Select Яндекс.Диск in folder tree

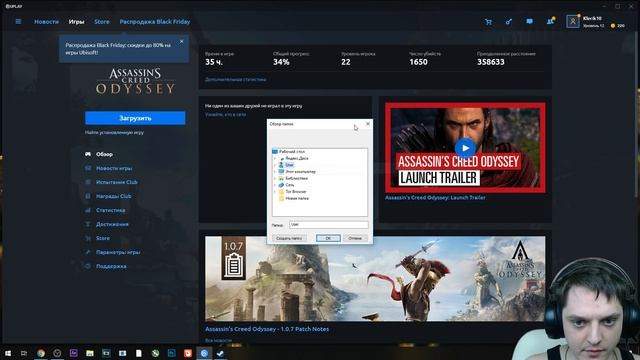[297, 158]
